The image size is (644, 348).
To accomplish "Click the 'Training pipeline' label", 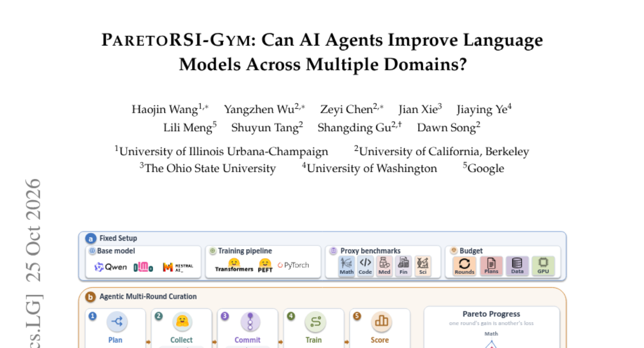I will pos(244,251).
